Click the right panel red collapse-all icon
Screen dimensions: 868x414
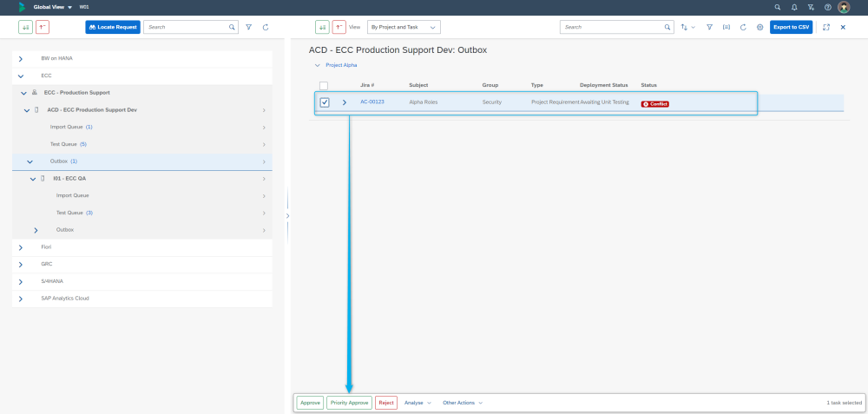coord(339,27)
